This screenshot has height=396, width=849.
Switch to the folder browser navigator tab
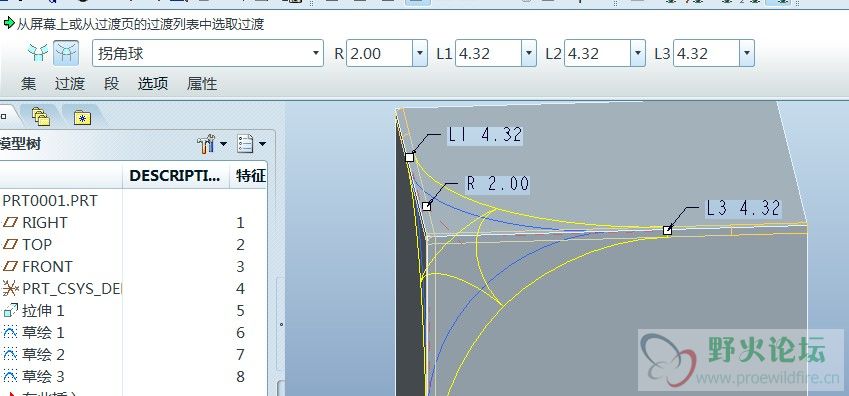[41, 116]
